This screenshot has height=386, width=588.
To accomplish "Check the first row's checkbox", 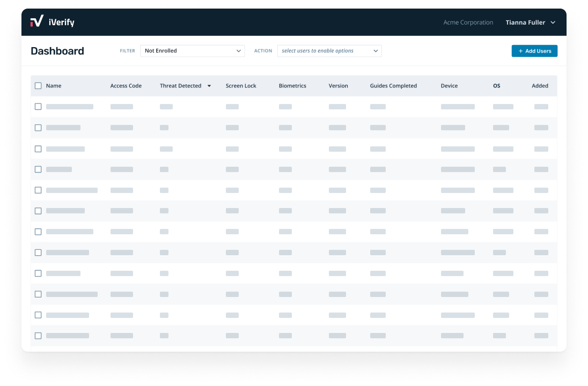I will (38, 107).
